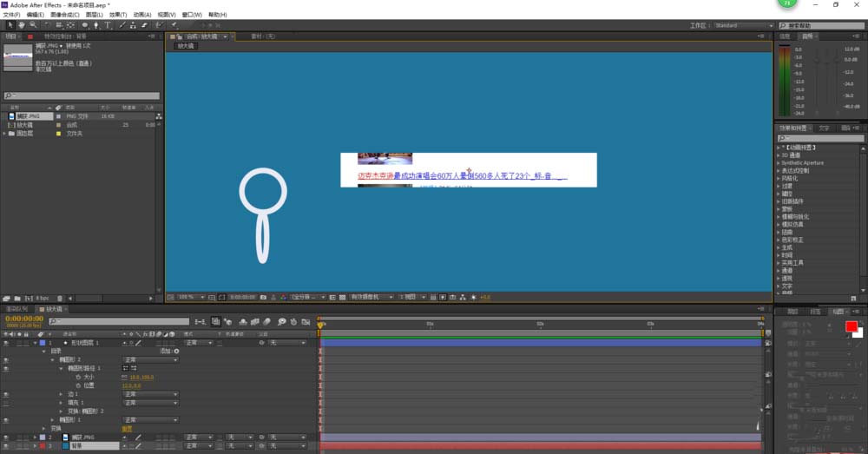The height and width of the screenshot is (454, 868).
Task: Select the Type text tool
Action: point(108,25)
